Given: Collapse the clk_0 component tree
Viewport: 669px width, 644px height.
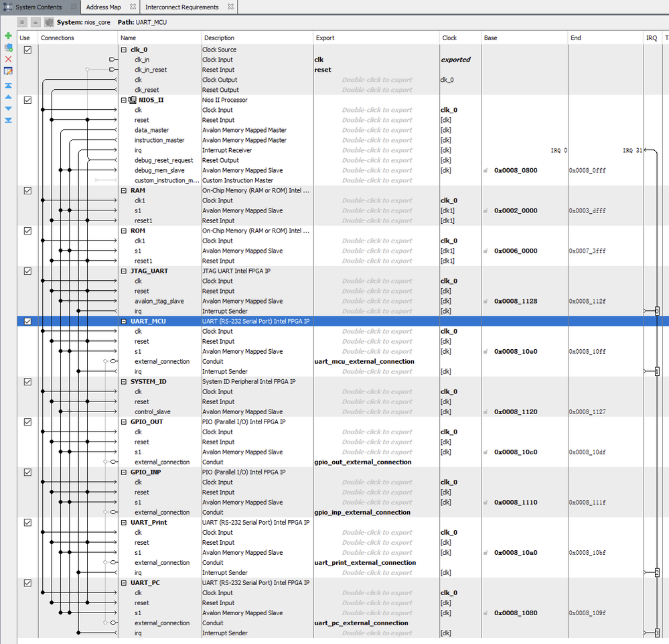Looking at the screenshot, I should [x=124, y=50].
